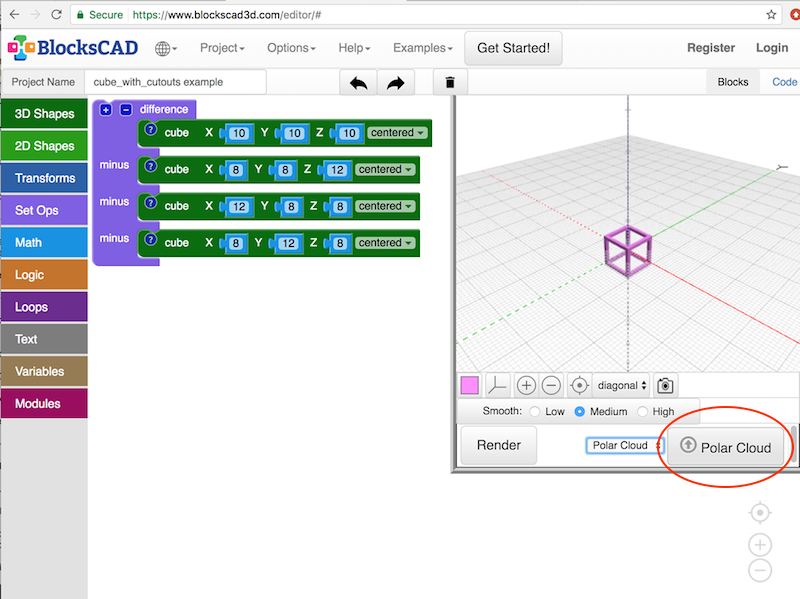Take a snapshot with camera icon

pyautogui.click(x=665, y=385)
